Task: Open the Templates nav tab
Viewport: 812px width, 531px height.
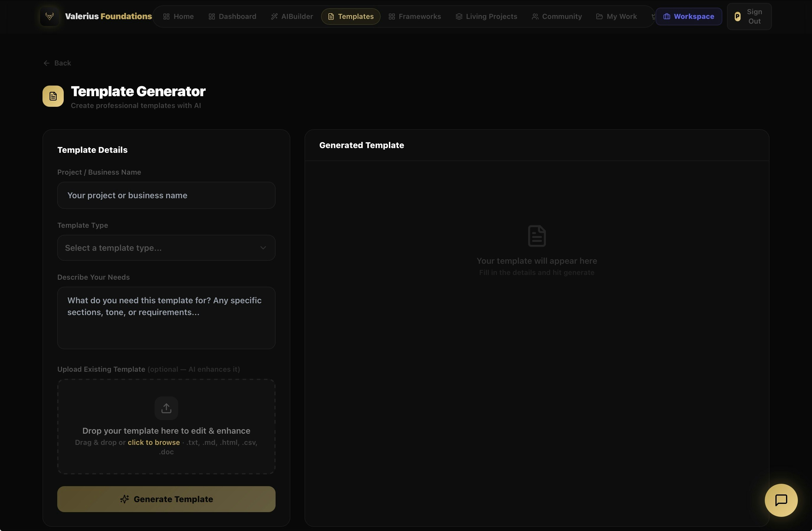Action: tap(351, 16)
